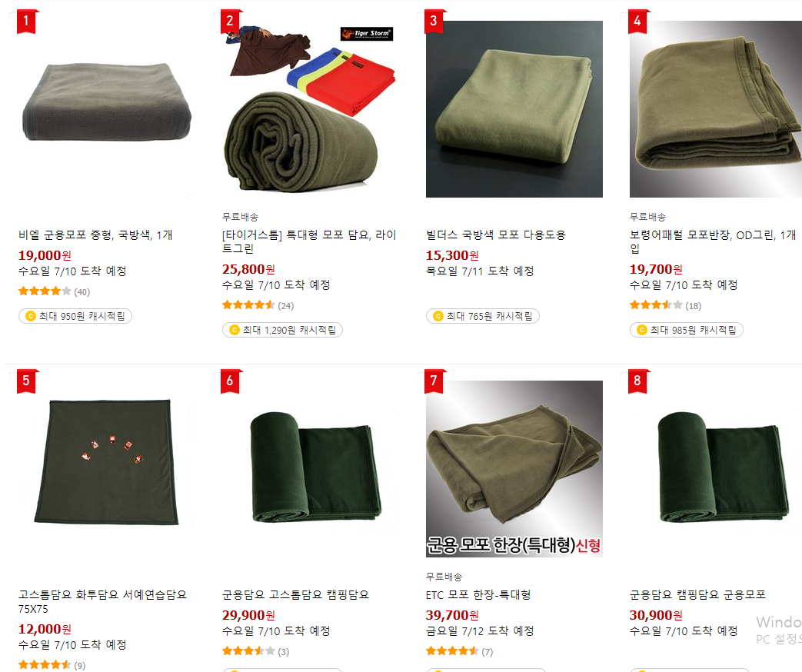Image resolution: width=802 pixels, height=672 pixels.
Task: Click the star rating with 24 reviews
Action: pyautogui.click(x=258, y=305)
